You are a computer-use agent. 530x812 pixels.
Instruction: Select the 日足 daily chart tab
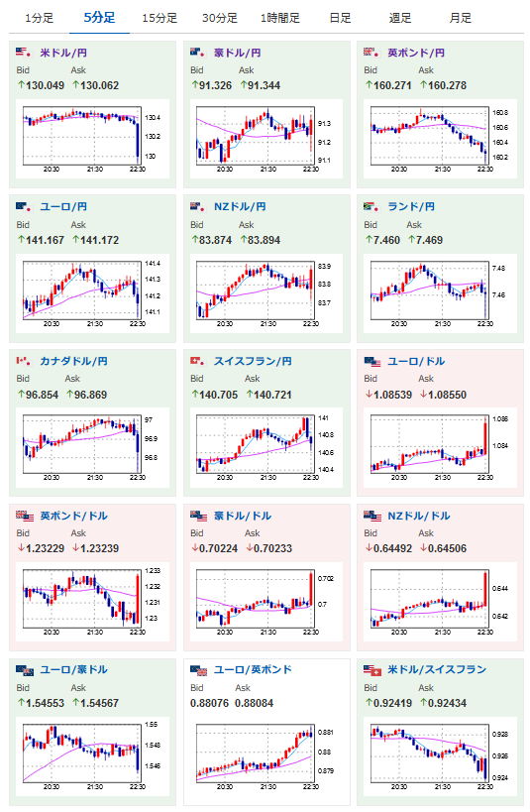coord(340,18)
